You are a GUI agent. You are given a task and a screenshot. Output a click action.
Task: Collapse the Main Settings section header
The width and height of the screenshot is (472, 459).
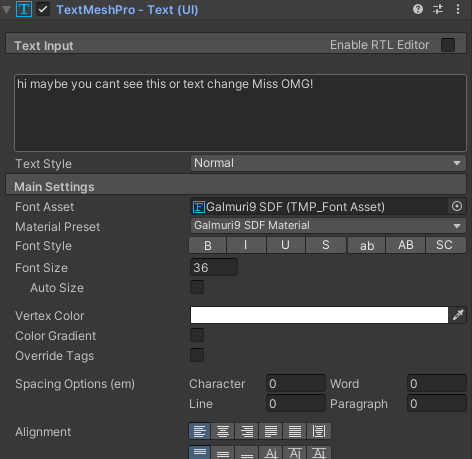coord(236,185)
